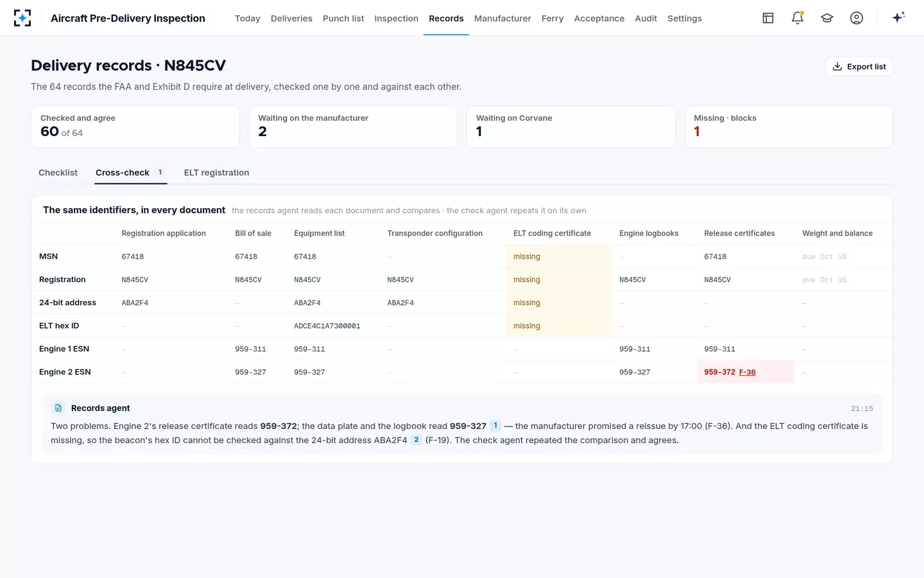Screen dimensions: 924x578
Task: Click the app logo icon
Action: [22, 18]
